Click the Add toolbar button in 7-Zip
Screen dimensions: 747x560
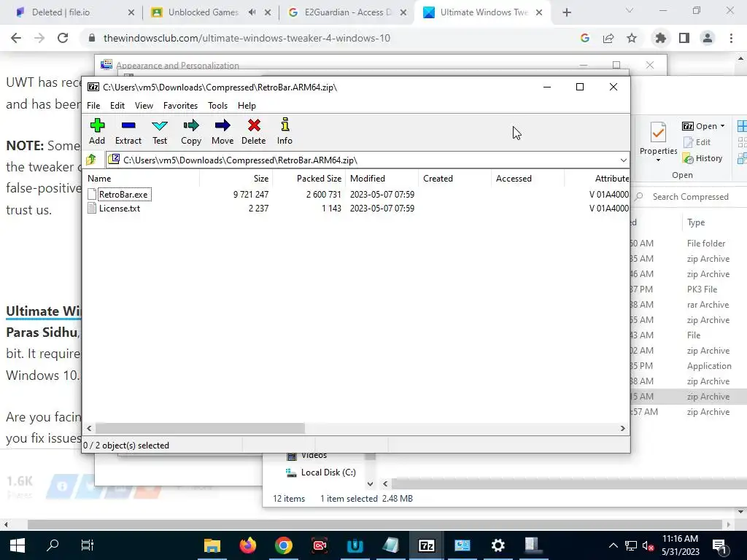[x=97, y=131]
